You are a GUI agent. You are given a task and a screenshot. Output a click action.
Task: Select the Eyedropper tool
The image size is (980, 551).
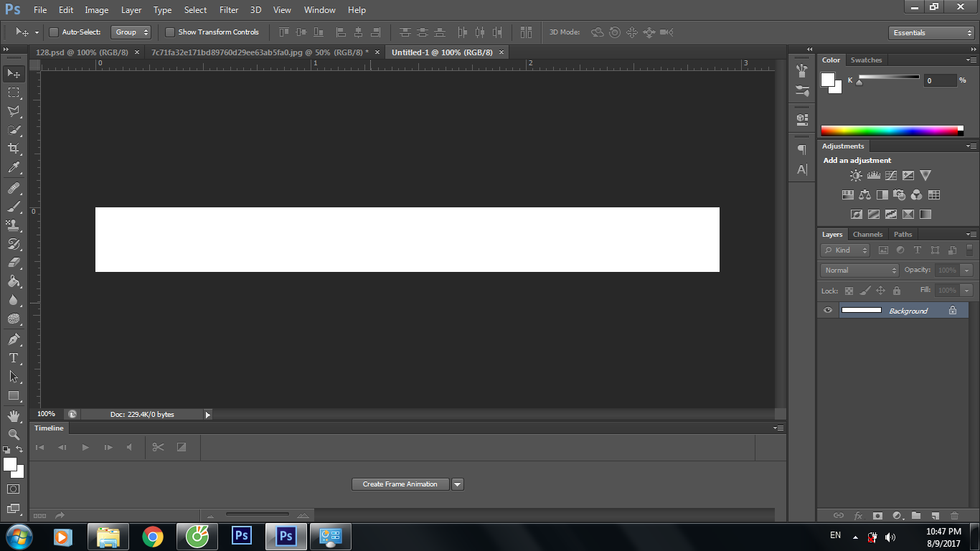(x=13, y=168)
